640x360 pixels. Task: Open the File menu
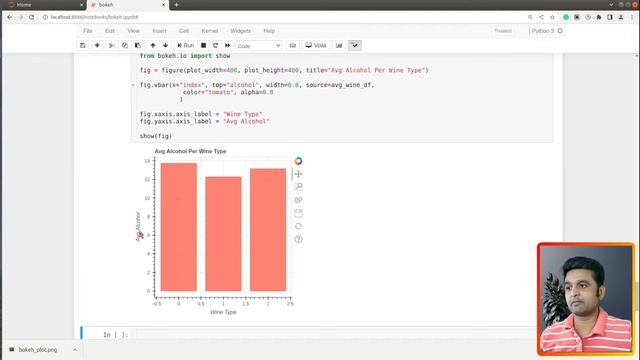[x=88, y=31]
